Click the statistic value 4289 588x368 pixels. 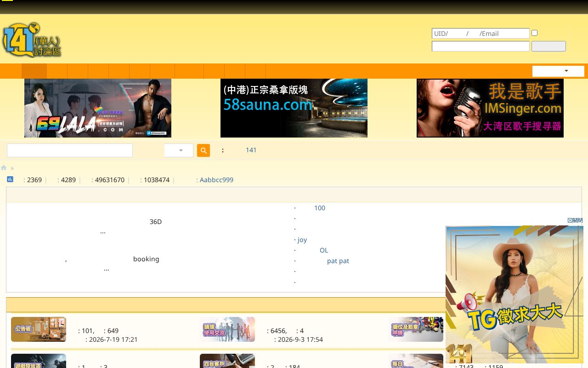(68, 180)
